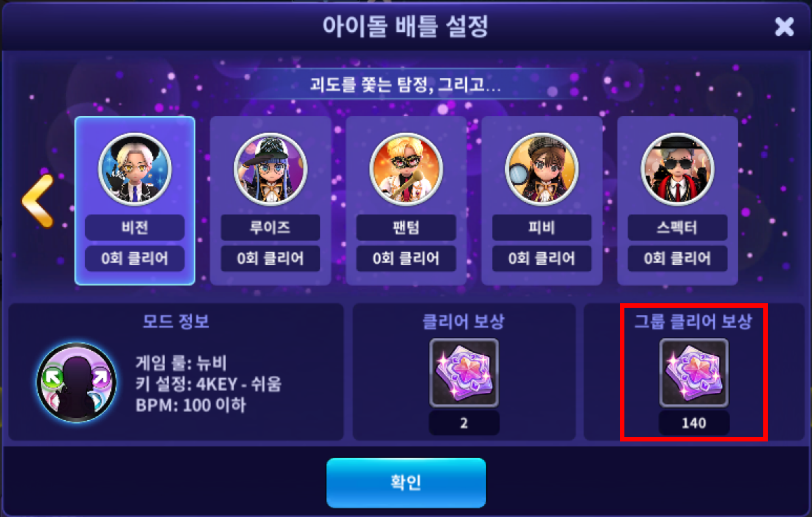Confirm settings with the 확인 button
Screen dimensions: 812x517
(406, 482)
